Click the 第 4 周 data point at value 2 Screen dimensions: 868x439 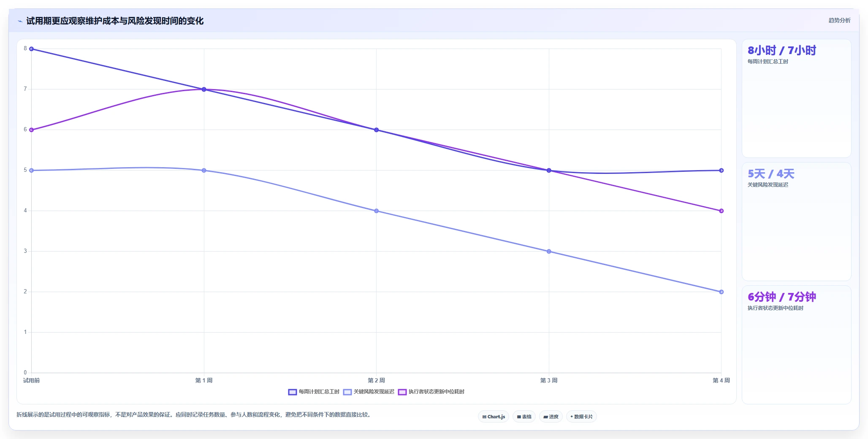pyautogui.click(x=721, y=292)
